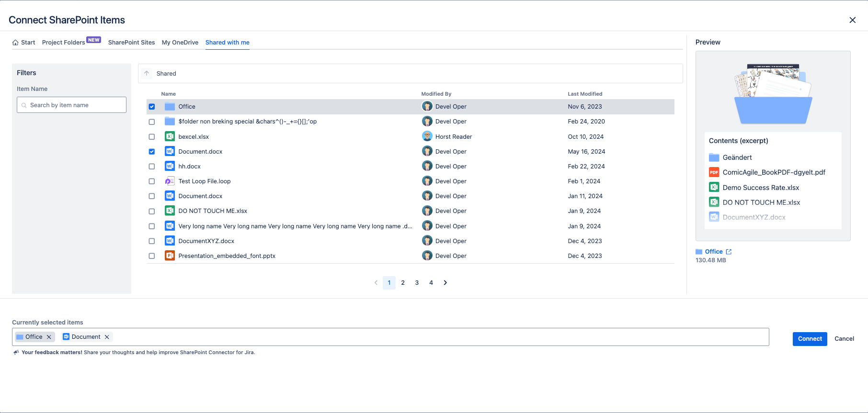Click the Cancel button

[x=844, y=339]
